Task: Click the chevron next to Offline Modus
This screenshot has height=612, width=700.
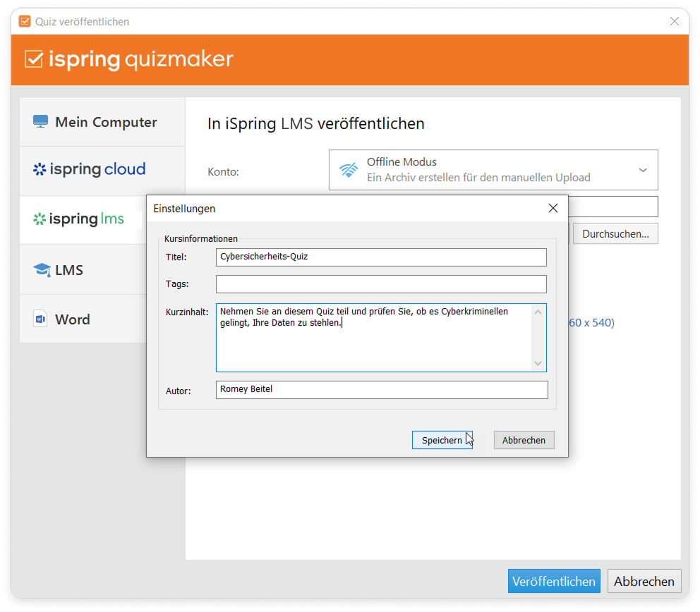Action: (x=643, y=169)
